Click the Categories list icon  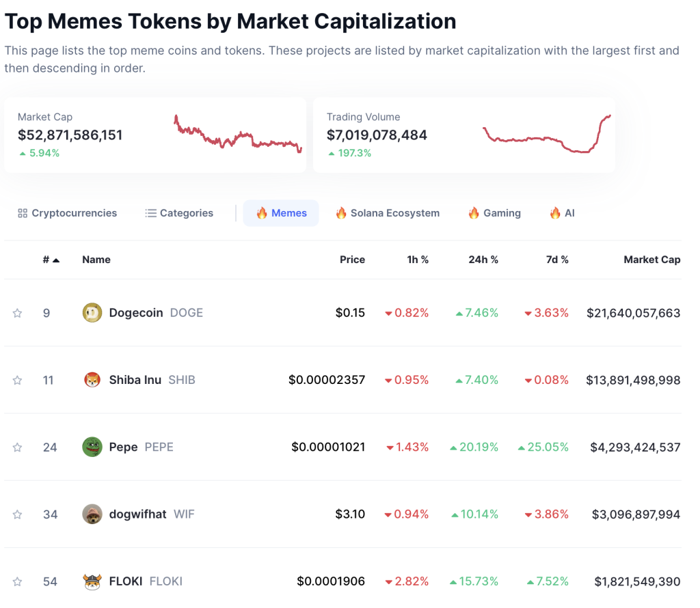(150, 212)
